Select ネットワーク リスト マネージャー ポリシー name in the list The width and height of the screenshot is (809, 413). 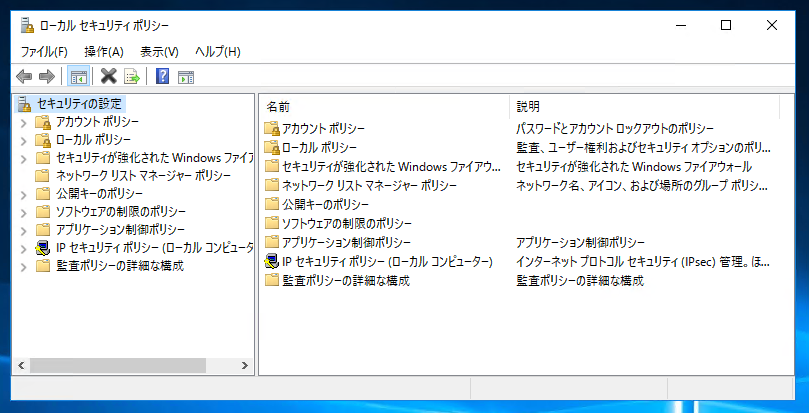click(369, 185)
